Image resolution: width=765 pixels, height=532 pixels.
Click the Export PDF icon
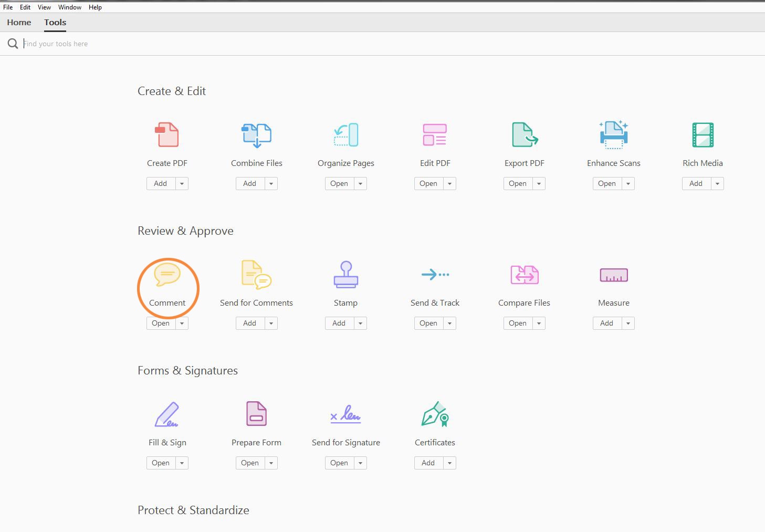pos(524,134)
